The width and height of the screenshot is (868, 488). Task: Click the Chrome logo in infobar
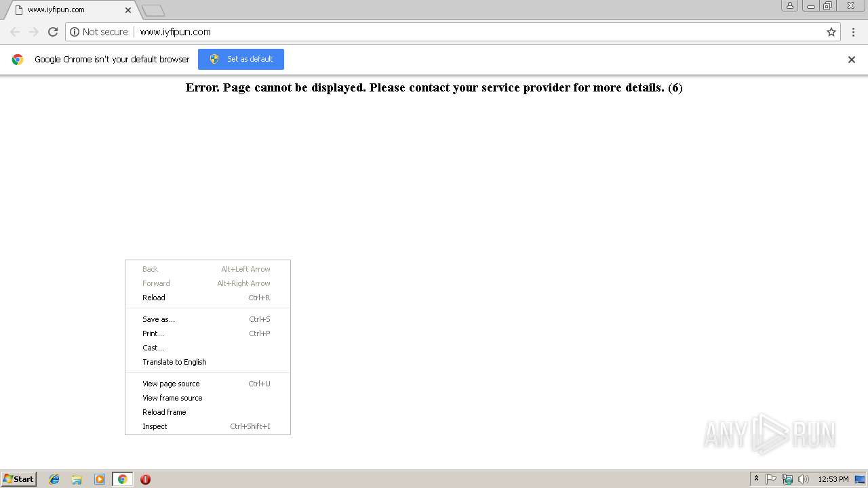pyautogui.click(x=18, y=60)
